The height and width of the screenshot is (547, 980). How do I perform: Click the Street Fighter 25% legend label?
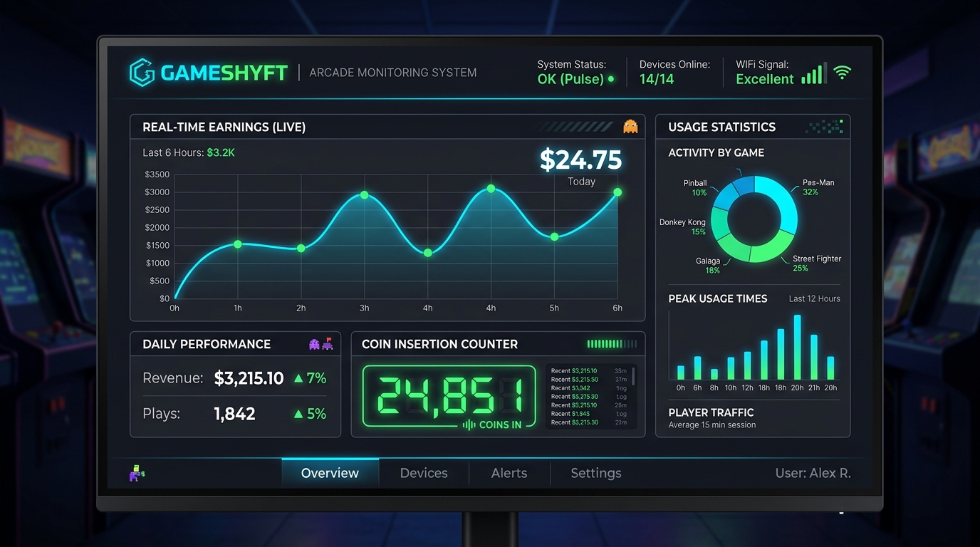[817, 264]
